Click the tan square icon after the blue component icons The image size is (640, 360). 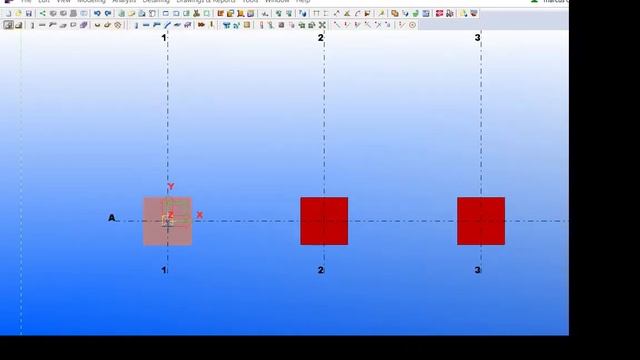click(247, 25)
